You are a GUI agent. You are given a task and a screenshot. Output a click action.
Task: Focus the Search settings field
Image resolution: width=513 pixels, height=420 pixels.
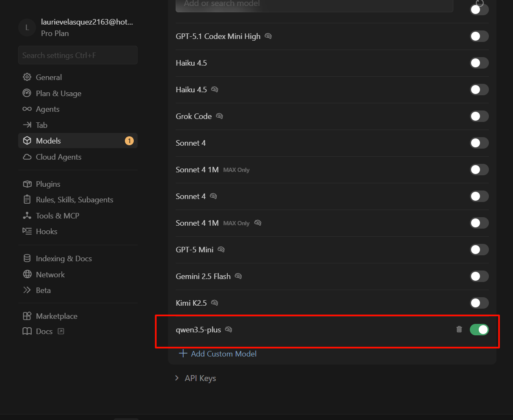(78, 55)
